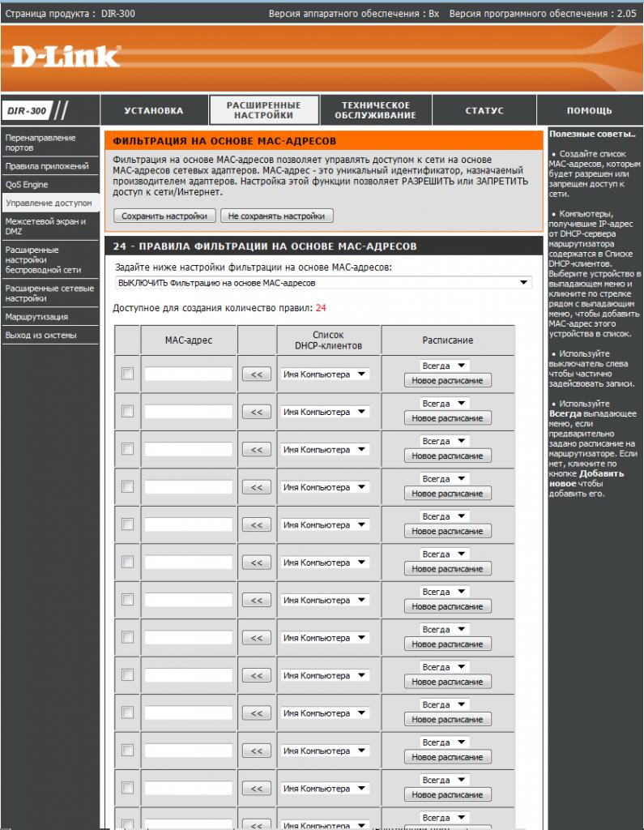Image resolution: width=644 pixels, height=830 pixels.
Task: Open Имя Компьютера dropdown in eleventh rule row
Action: coord(324,751)
